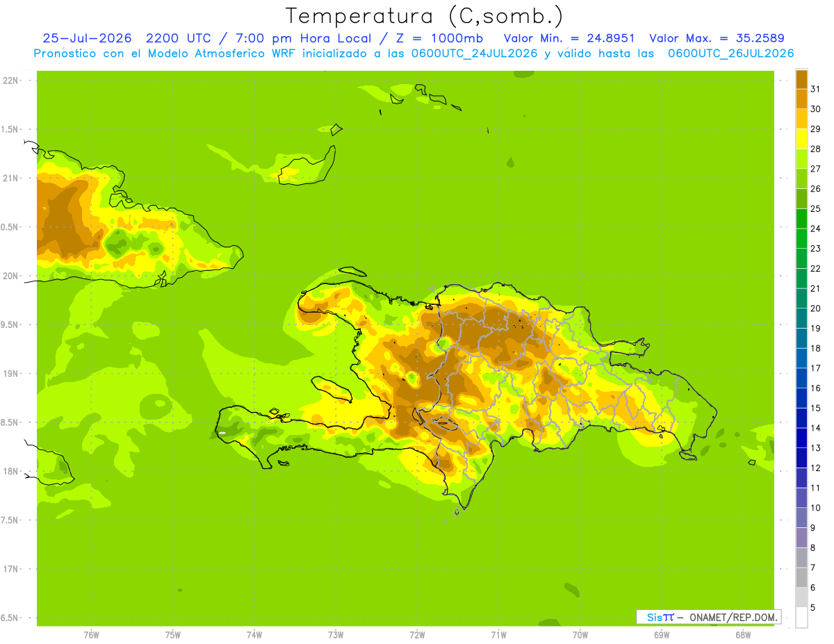Image resolution: width=834 pixels, height=644 pixels.
Task: Select the forecast date '25-Jul-2026'
Action: tap(87, 38)
